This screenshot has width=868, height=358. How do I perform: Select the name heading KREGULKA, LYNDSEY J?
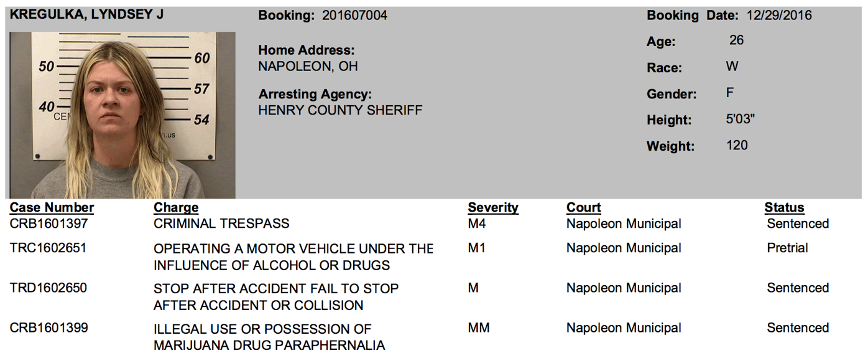coord(87,15)
